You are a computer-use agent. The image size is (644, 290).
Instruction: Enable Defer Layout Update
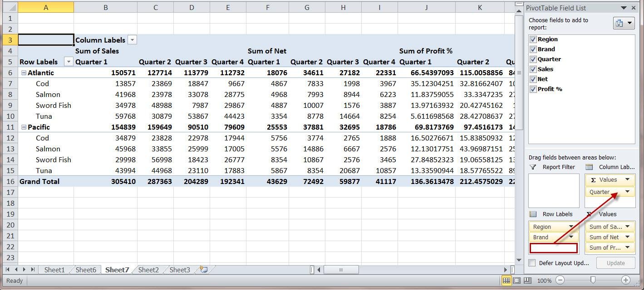coord(531,263)
